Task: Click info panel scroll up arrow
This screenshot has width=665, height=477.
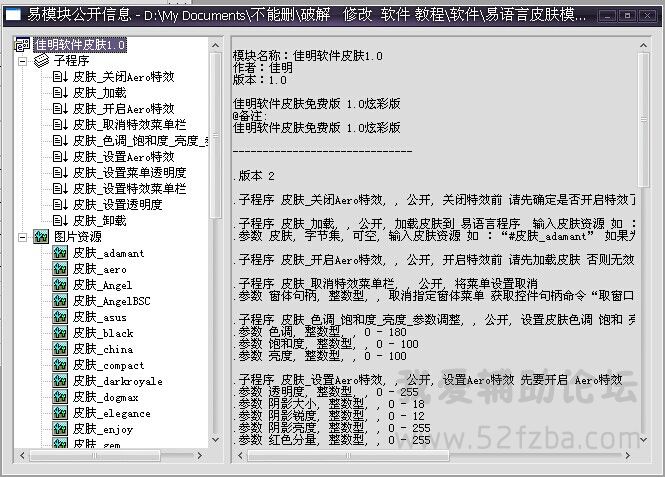Action: pyautogui.click(x=643, y=45)
